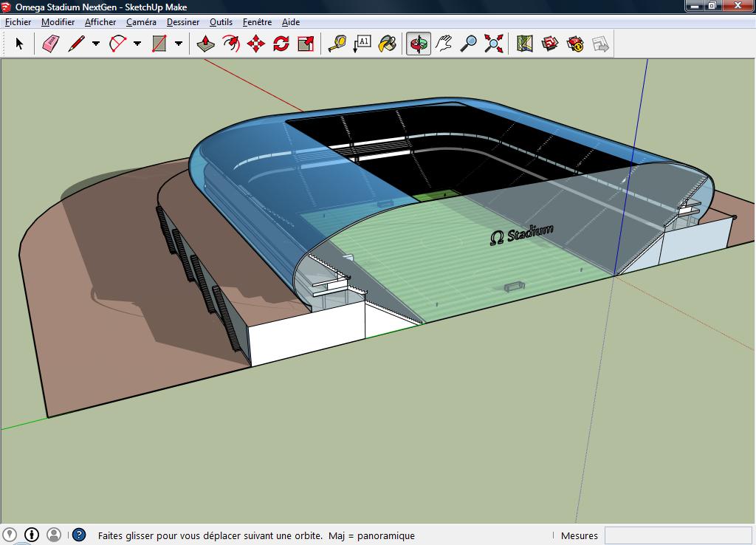Toggle the Orbit tool
The height and width of the screenshot is (545, 756).
click(x=419, y=44)
